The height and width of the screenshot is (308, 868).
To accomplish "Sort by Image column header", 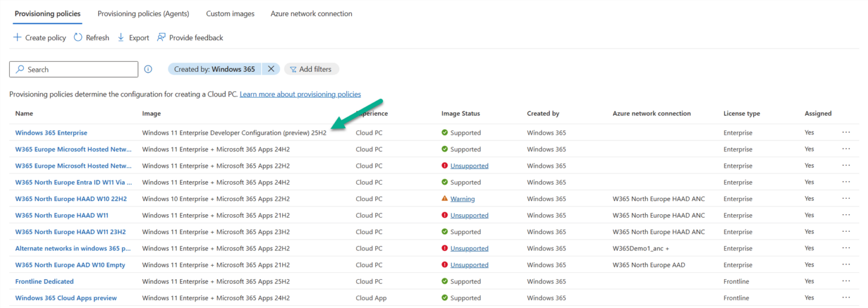I will pos(151,114).
